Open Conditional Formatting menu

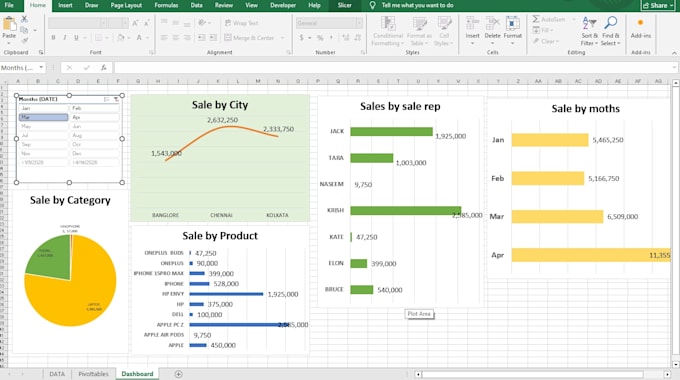pyautogui.click(x=388, y=30)
